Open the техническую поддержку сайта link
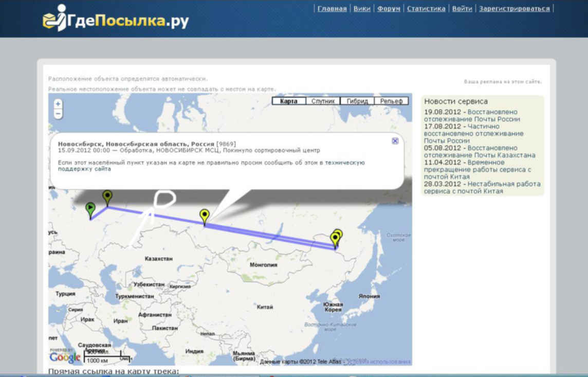588x377 pixels. click(x=345, y=163)
